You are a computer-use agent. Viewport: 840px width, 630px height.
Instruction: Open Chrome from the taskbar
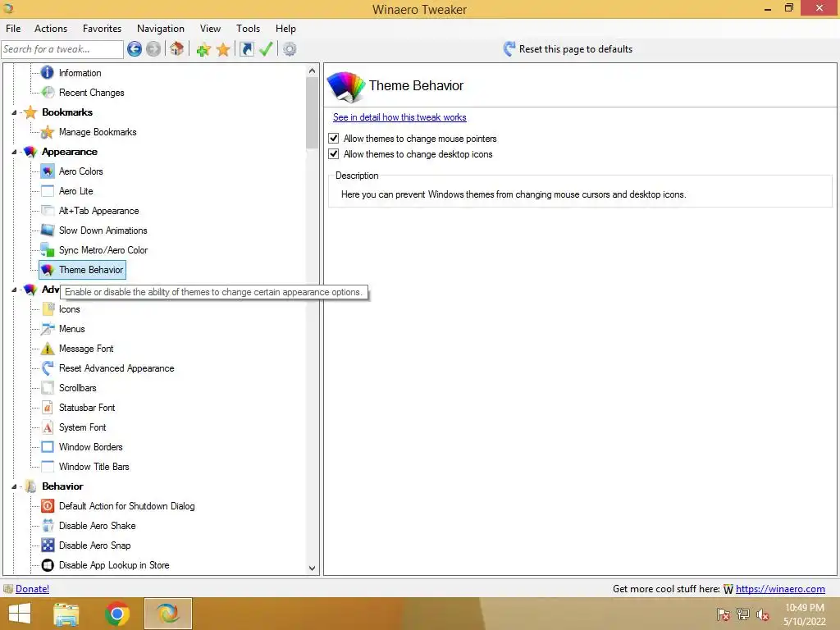[117, 614]
